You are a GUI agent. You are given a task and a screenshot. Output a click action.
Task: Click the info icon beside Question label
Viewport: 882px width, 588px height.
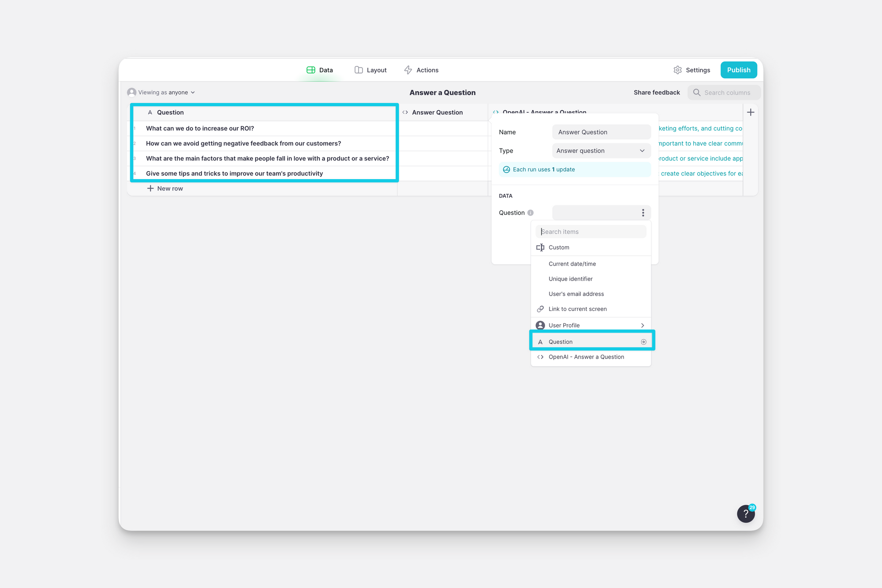(x=531, y=213)
